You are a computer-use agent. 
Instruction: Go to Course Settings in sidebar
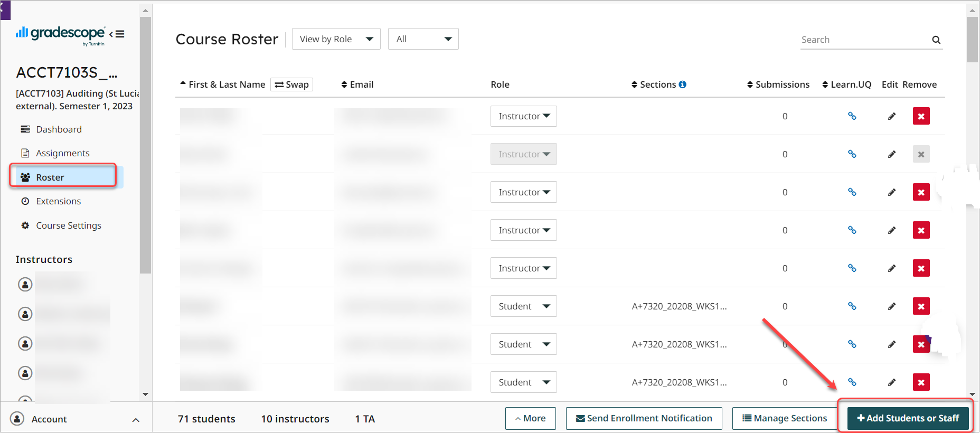(x=69, y=225)
